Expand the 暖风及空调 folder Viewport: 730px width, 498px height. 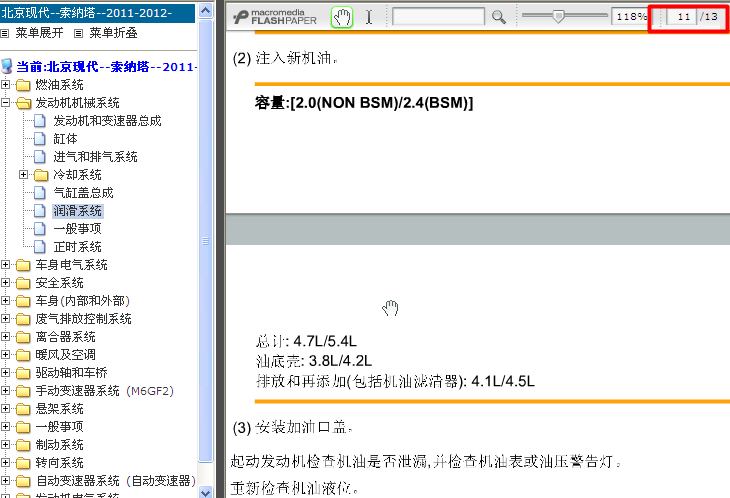tap(6, 355)
